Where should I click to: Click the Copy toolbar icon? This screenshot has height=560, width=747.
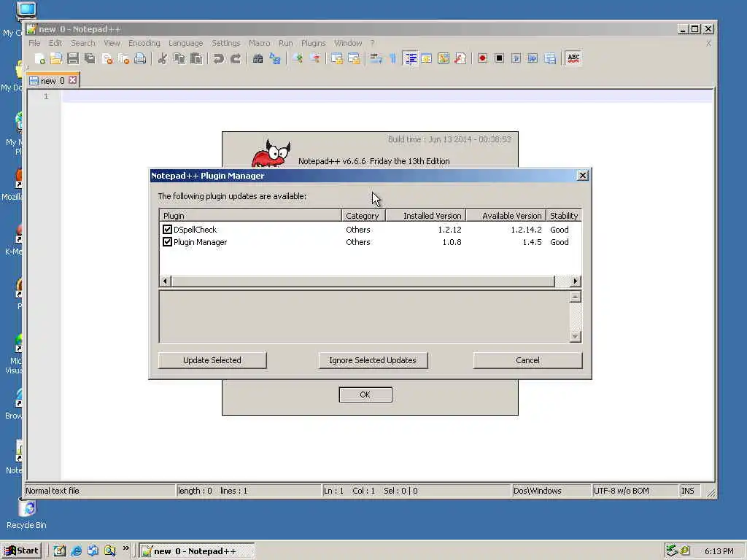[x=179, y=58]
